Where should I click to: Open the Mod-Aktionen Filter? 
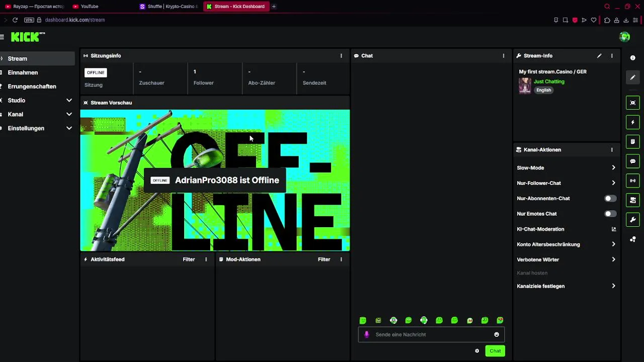(x=324, y=259)
